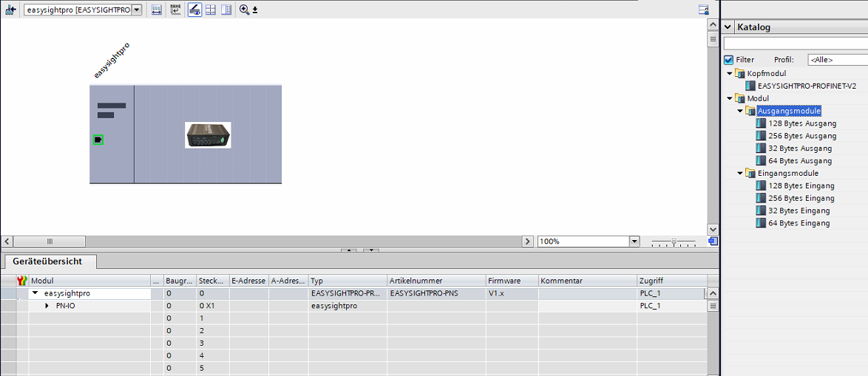Open the device selector dropdown easysightpro
This screenshot has width=868, height=376.
136,10
